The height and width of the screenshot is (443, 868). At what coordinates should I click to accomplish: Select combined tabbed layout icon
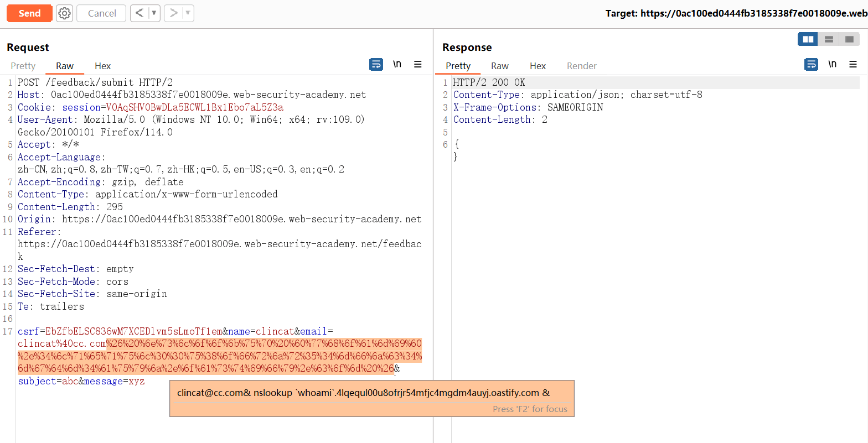tap(849, 39)
